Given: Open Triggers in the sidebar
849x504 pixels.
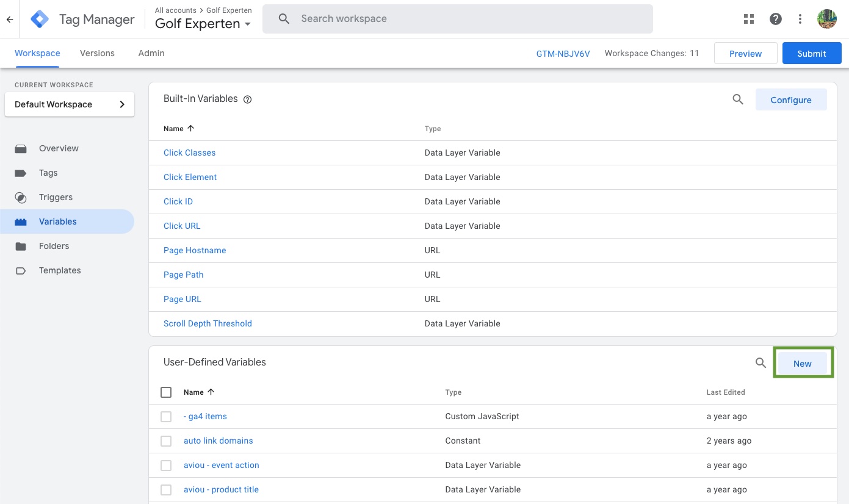Looking at the screenshot, I should [56, 197].
